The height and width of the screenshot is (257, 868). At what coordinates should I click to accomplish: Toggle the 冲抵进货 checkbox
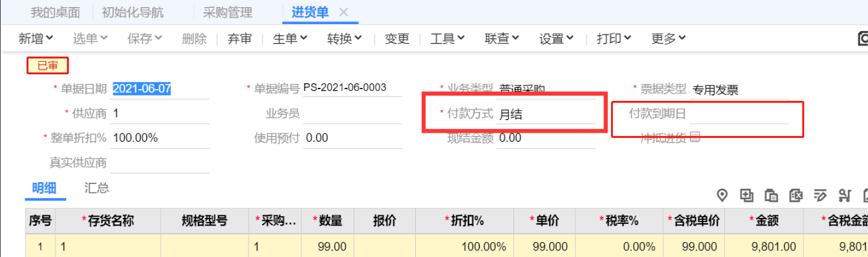pyautogui.click(x=695, y=137)
